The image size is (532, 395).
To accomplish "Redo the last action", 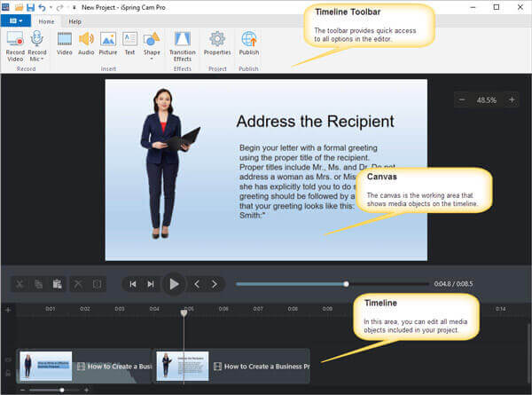I will pos(59,7).
